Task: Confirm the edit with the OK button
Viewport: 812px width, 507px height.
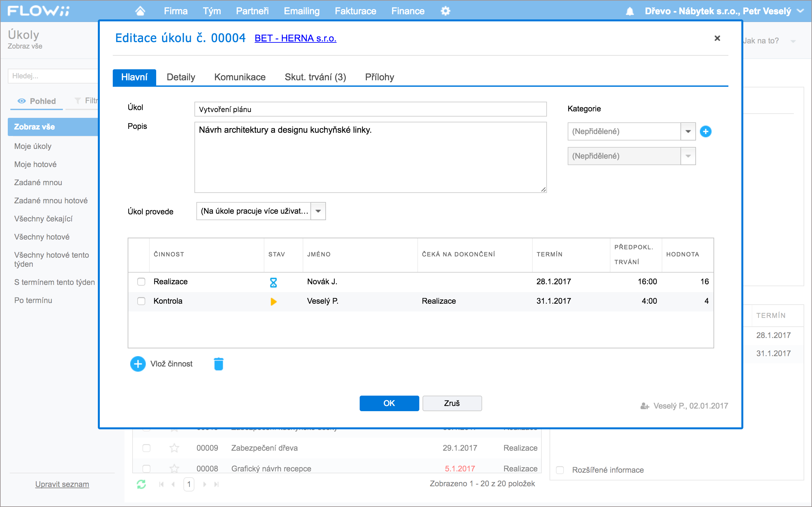Action: pos(389,403)
